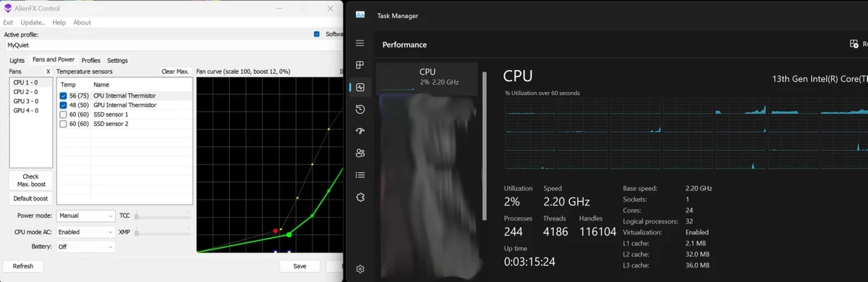Select red point on fan curve graph

[276, 231]
